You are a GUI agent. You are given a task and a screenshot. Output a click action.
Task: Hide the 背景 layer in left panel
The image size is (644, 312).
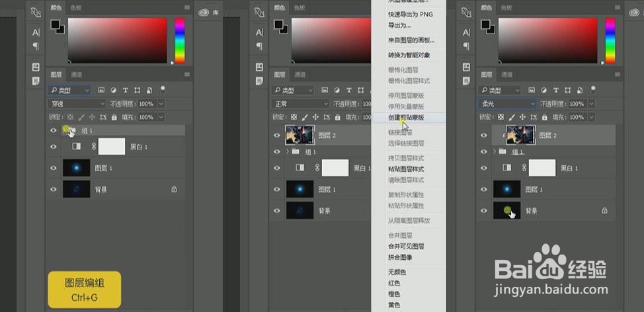pyautogui.click(x=53, y=189)
